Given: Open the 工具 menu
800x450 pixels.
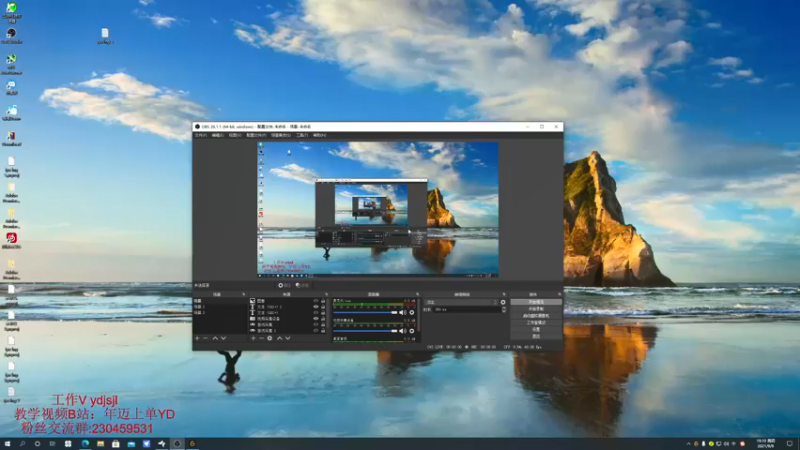Looking at the screenshot, I should click(x=302, y=135).
